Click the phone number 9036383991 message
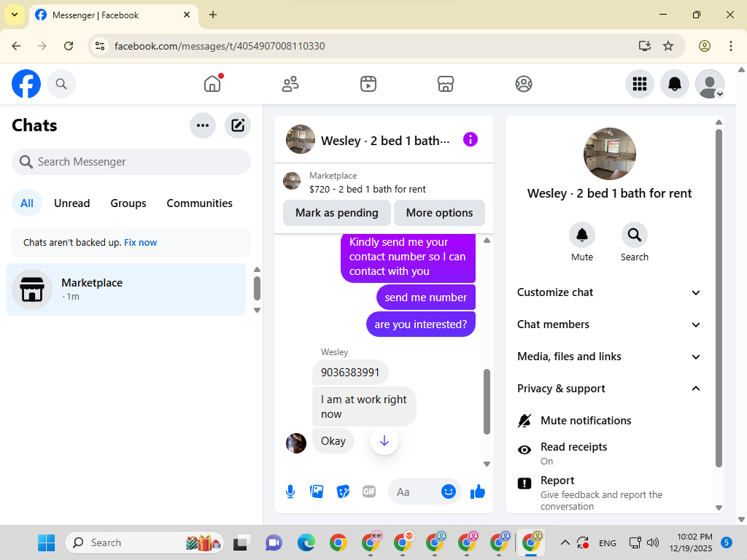This screenshot has width=747, height=560. tap(350, 373)
